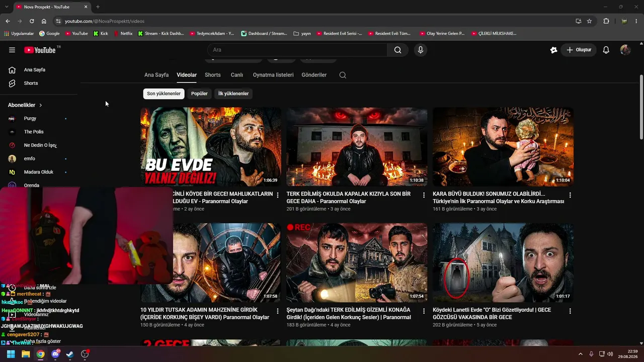Viewport: 644px width, 362px height.
Task: Play the Köydeki Lanetli Evde video thumbnail
Action: point(503,263)
